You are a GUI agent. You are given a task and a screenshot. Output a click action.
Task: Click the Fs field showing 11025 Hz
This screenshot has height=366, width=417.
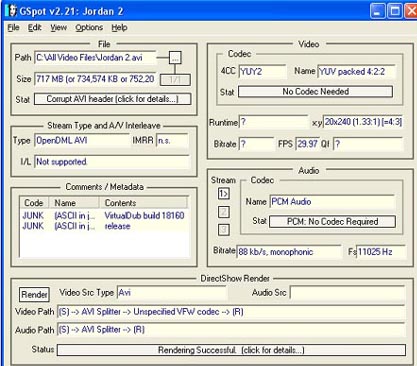[x=382, y=252]
